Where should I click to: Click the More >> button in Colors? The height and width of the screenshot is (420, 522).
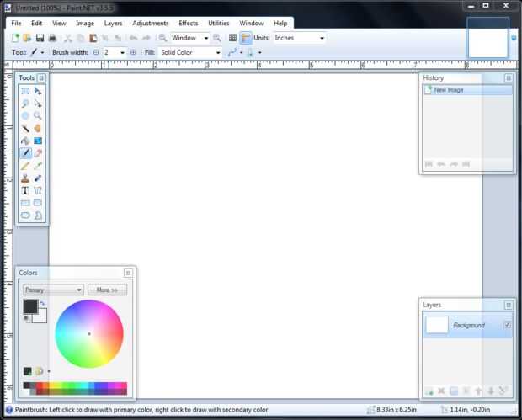point(107,290)
